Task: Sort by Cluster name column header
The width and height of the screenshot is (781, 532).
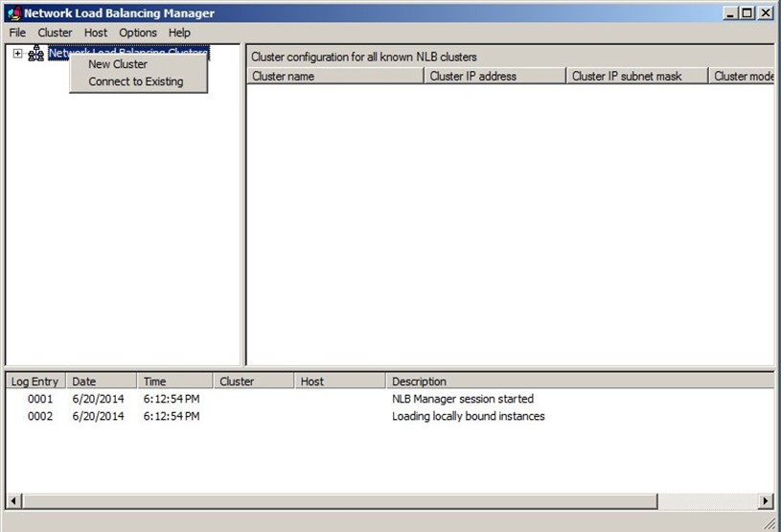Action: pyautogui.click(x=334, y=77)
